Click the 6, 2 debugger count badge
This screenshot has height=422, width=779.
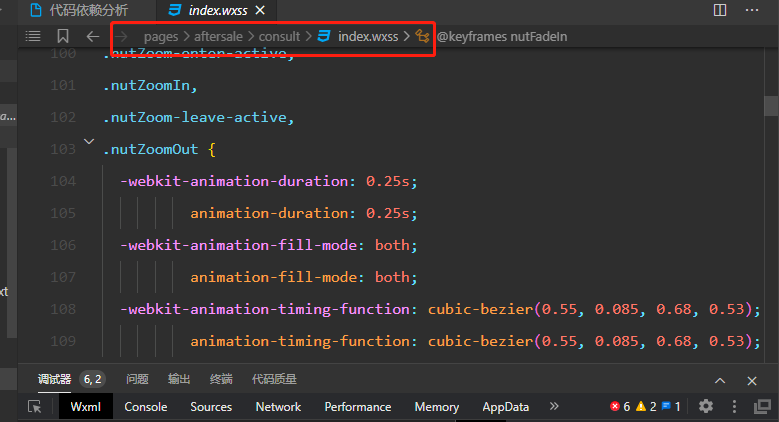(x=92, y=380)
